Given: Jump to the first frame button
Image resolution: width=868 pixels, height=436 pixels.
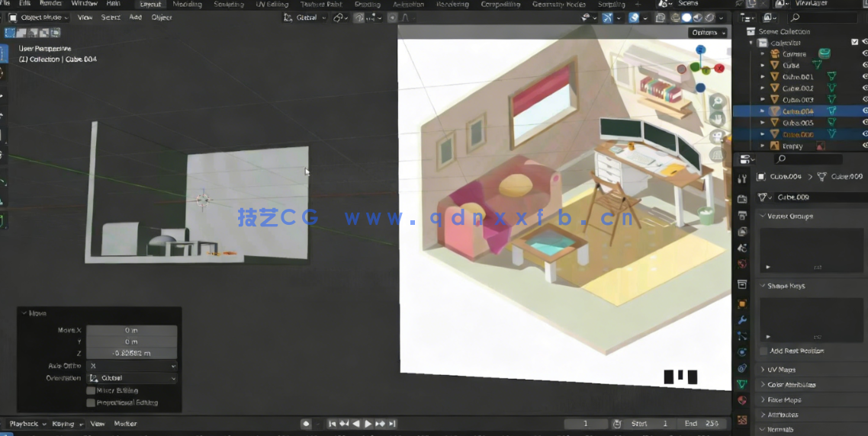Looking at the screenshot, I should [x=332, y=424].
